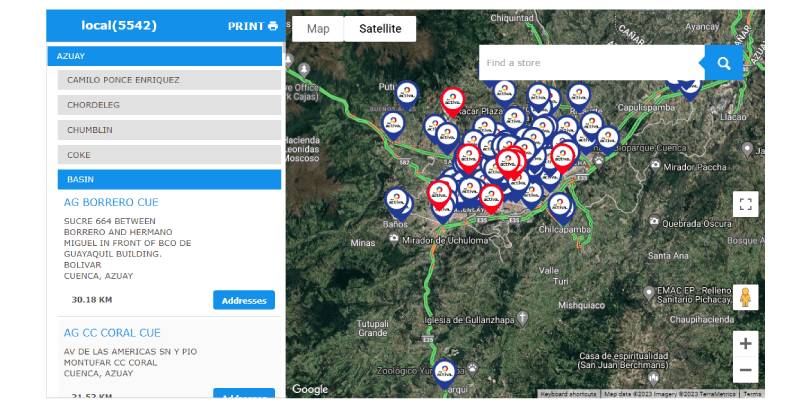Click the camera icon at Mirador de Uchuloma

[x=394, y=238]
